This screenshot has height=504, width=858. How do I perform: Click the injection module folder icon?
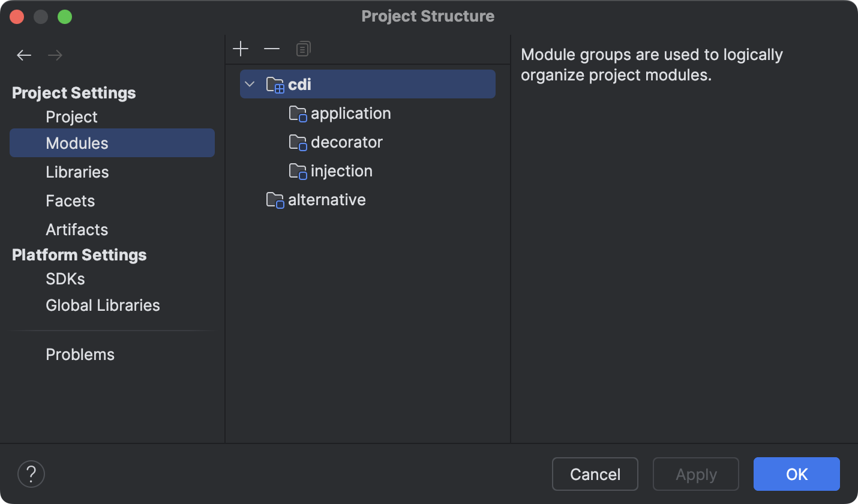click(x=298, y=171)
